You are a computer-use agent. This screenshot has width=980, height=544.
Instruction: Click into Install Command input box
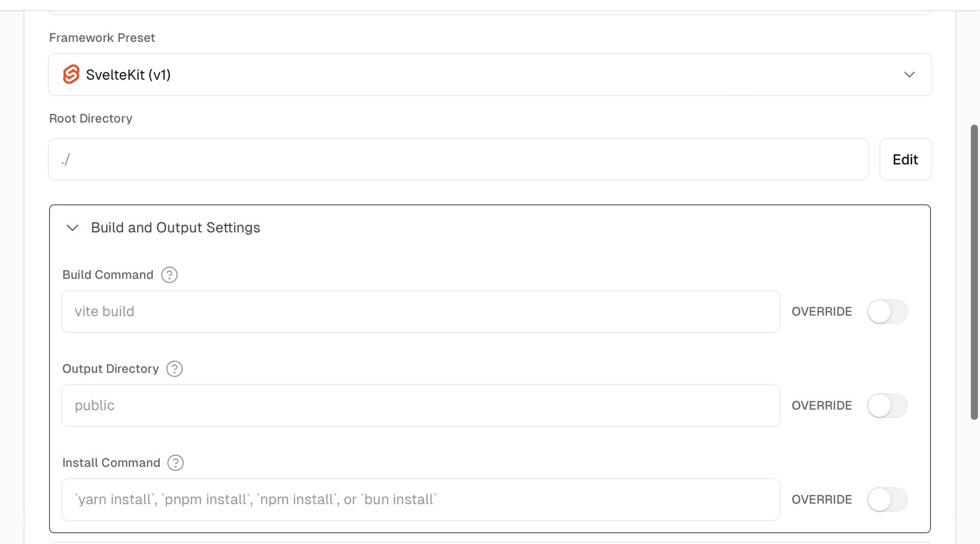coord(420,500)
